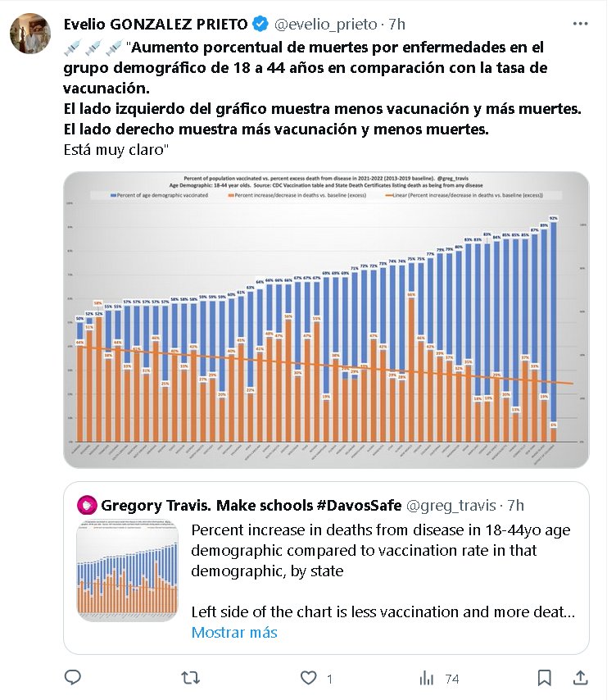Click the @greg_travis handle
616x700 pixels.
[x=453, y=504]
